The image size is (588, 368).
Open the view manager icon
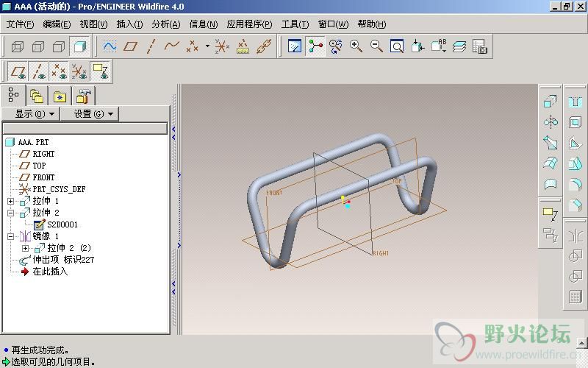point(480,46)
